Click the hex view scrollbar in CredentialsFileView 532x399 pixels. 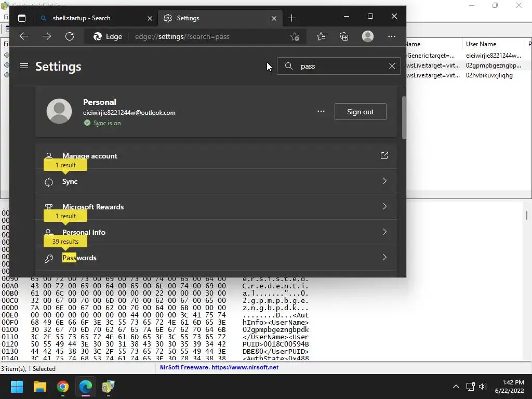527,215
